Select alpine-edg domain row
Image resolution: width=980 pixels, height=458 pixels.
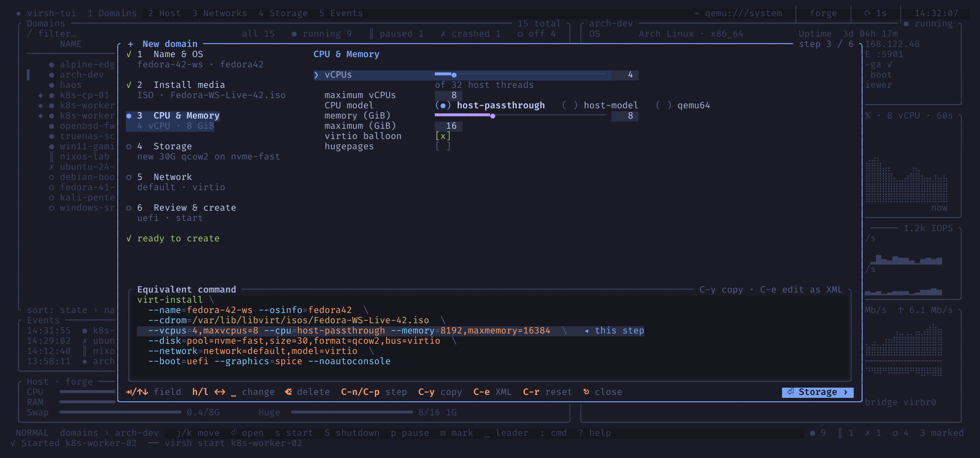pos(82,64)
